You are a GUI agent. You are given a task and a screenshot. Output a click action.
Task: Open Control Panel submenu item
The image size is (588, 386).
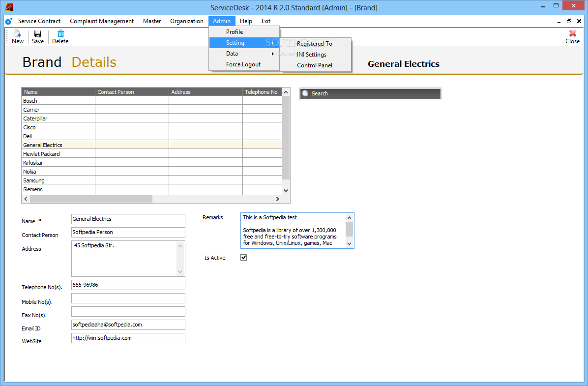click(315, 65)
